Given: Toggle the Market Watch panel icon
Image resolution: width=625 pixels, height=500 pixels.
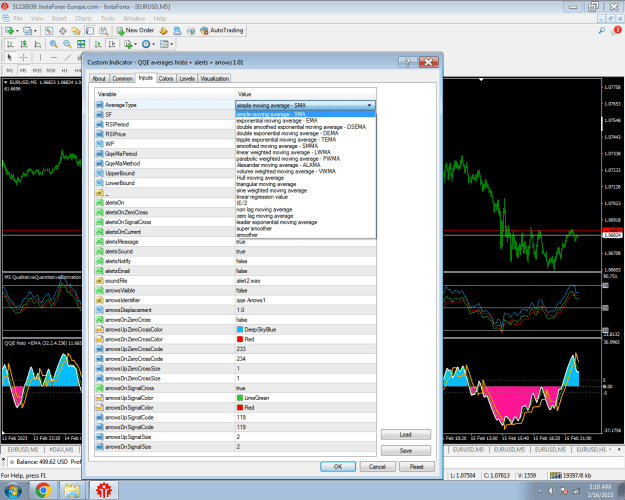Looking at the screenshot, I should pyautogui.click(x=49, y=31).
